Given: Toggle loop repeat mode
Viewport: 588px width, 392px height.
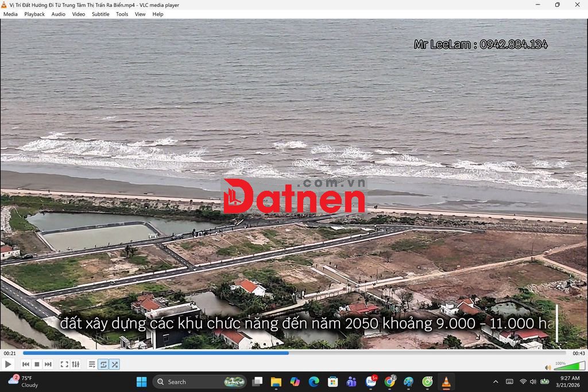Looking at the screenshot, I should coord(103,364).
